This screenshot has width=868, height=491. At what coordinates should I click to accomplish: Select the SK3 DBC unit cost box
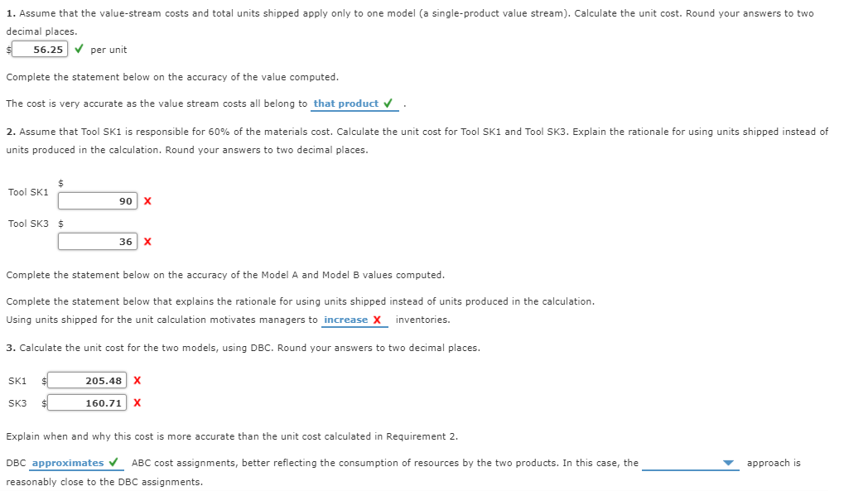(x=87, y=403)
